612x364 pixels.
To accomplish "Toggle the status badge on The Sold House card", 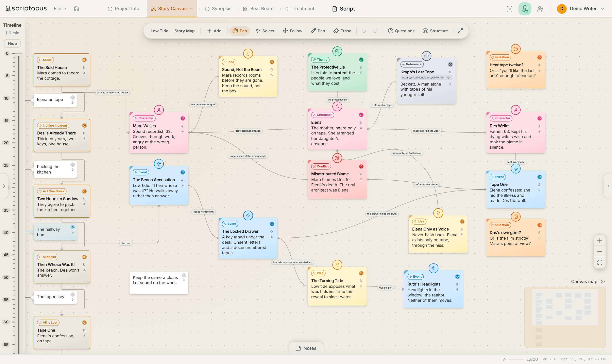I will (84, 60).
